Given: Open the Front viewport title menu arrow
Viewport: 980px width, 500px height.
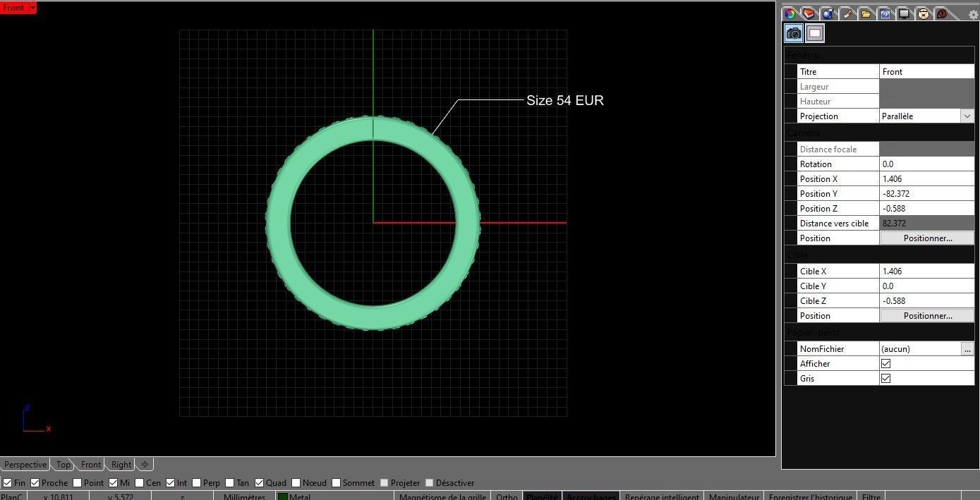Looking at the screenshot, I should click(x=32, y=7).
